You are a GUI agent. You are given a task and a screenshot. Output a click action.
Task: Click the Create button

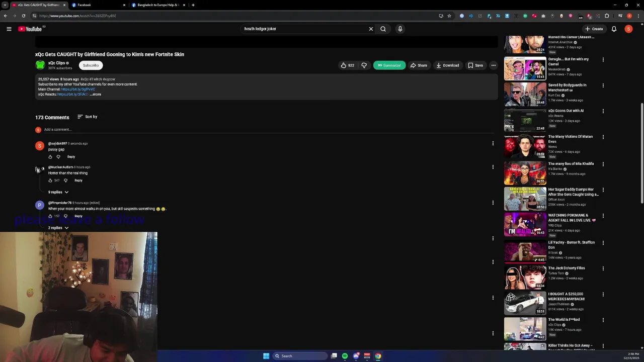click(x=594, y=29)
